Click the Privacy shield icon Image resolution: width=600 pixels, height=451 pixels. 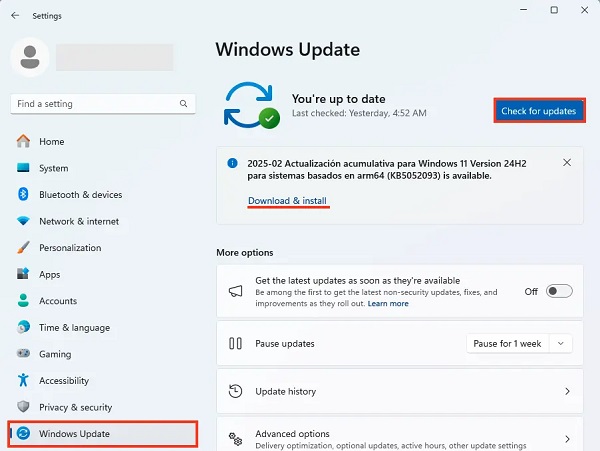point(23,407)
